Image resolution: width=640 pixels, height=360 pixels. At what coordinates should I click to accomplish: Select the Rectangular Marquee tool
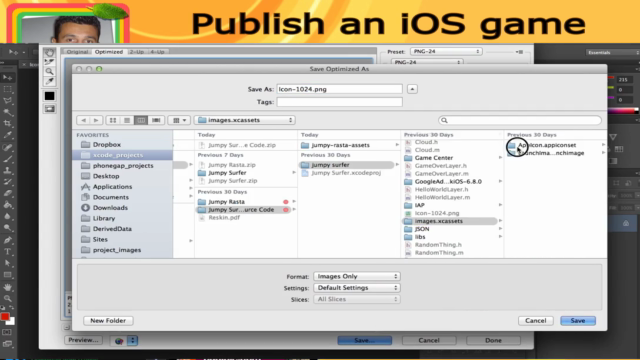point(7,89)
